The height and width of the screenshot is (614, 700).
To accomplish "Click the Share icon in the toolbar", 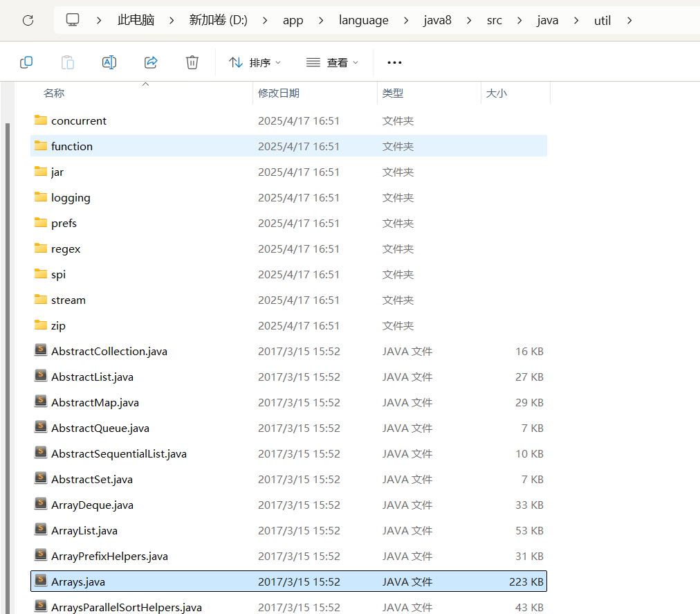I will coord(151,62).
